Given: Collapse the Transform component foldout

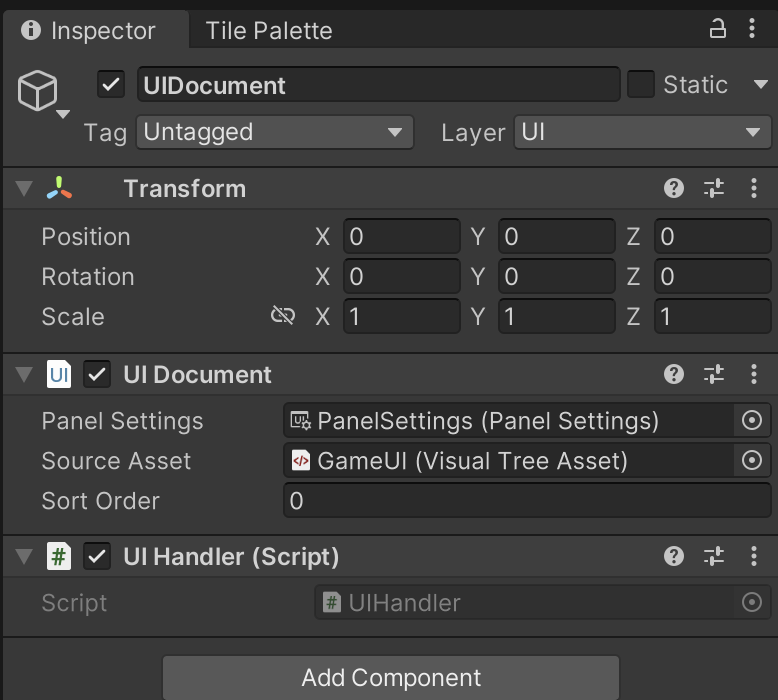Looking at the screenshot, I should point(24,188).
